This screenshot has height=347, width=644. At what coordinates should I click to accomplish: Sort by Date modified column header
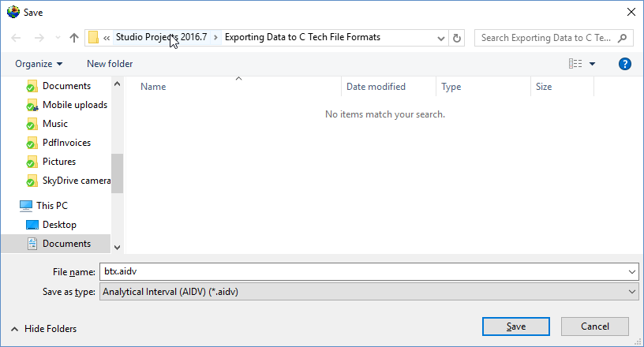(x=376, y=87)
